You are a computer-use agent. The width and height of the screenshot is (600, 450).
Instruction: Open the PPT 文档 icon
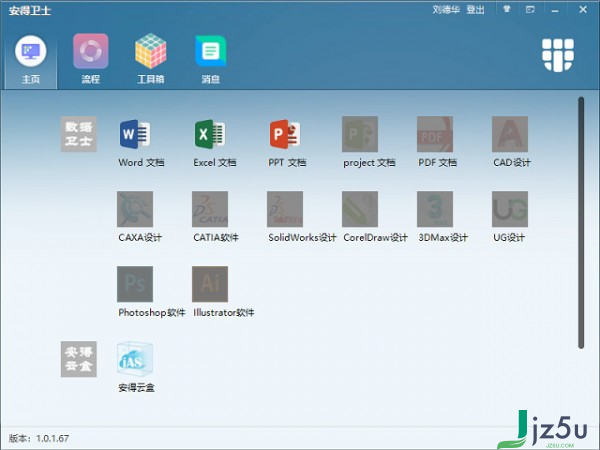tap(285, 134)
